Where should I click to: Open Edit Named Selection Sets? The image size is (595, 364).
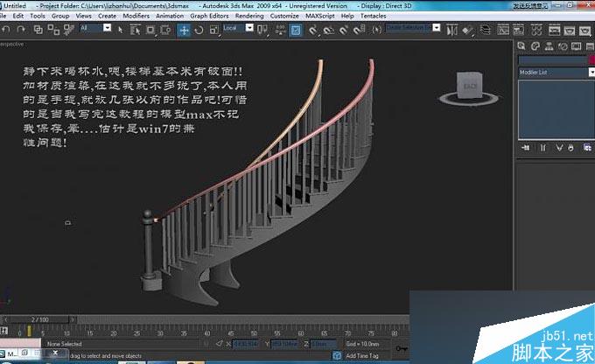tap(376, 30)
